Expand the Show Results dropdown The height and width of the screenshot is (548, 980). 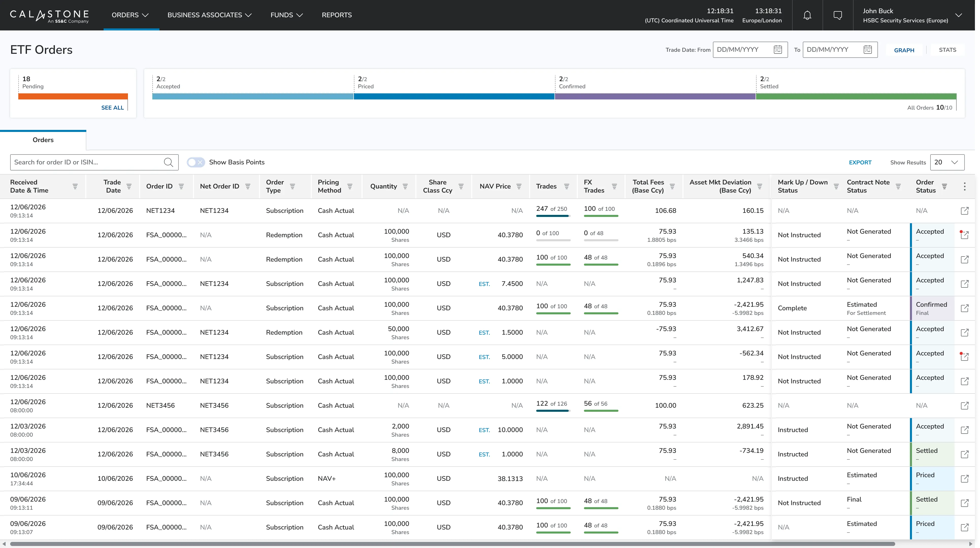coord(947,162)
